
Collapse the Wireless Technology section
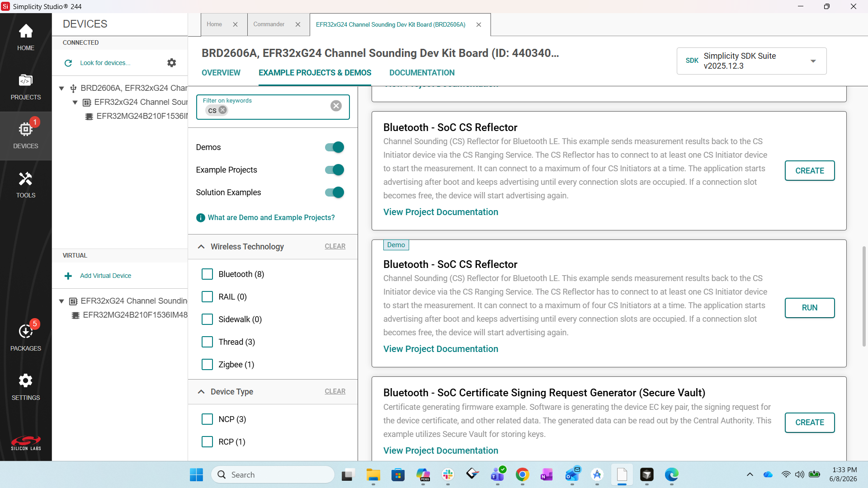[201, 247]
